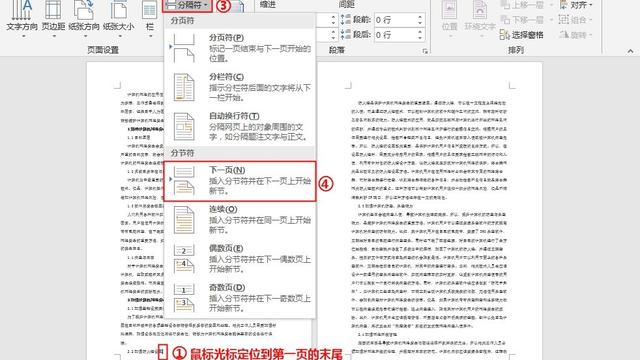The height and width of the screenshot is (360, 640).
Task: Open the 对齐 align dropdown
Action: tap(576, 5)
